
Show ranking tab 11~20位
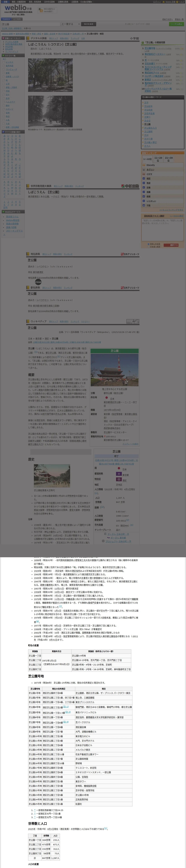pos(158,159)
